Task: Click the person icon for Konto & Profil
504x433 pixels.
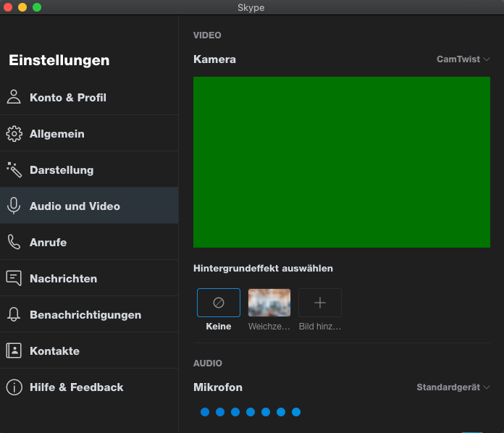Action: click(x=14, y=97)
